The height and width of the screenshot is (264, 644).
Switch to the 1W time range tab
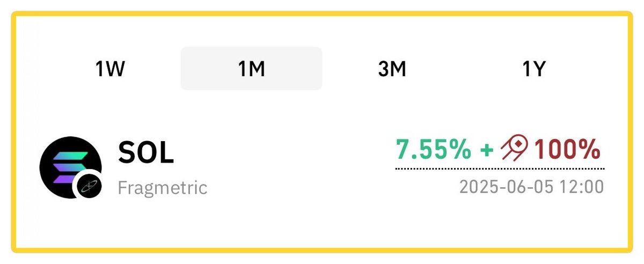tap(110, 69)
